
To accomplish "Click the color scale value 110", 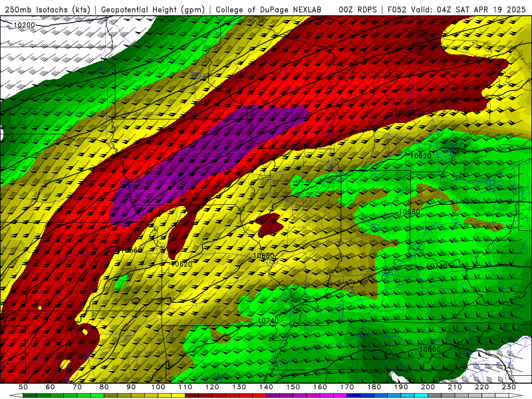I will 186,387.
